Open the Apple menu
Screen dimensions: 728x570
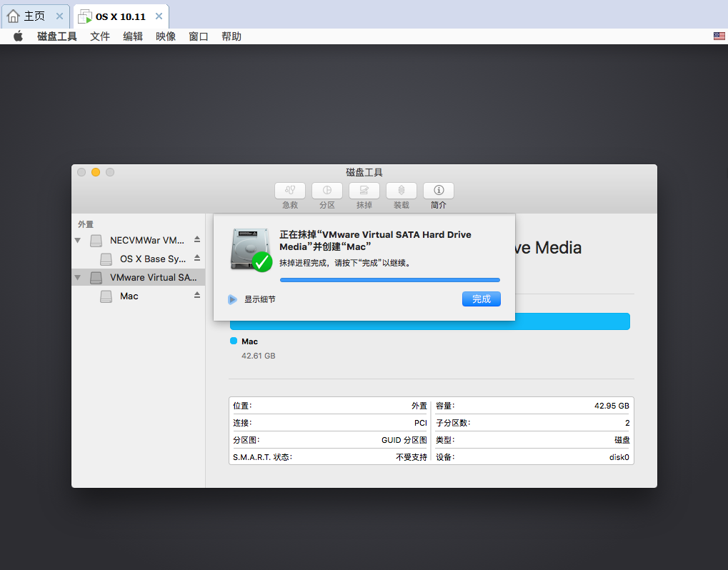18,36
